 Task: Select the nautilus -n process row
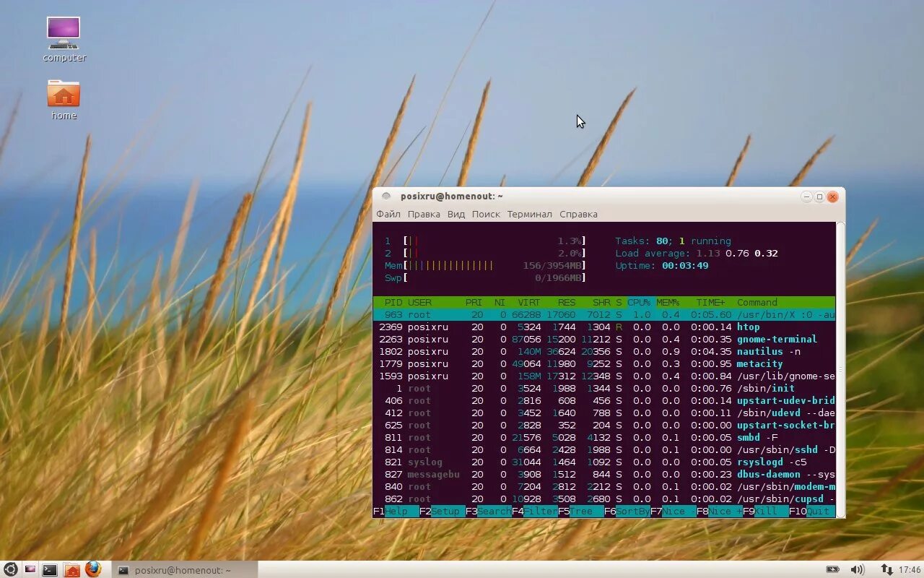tap(604, 352)
